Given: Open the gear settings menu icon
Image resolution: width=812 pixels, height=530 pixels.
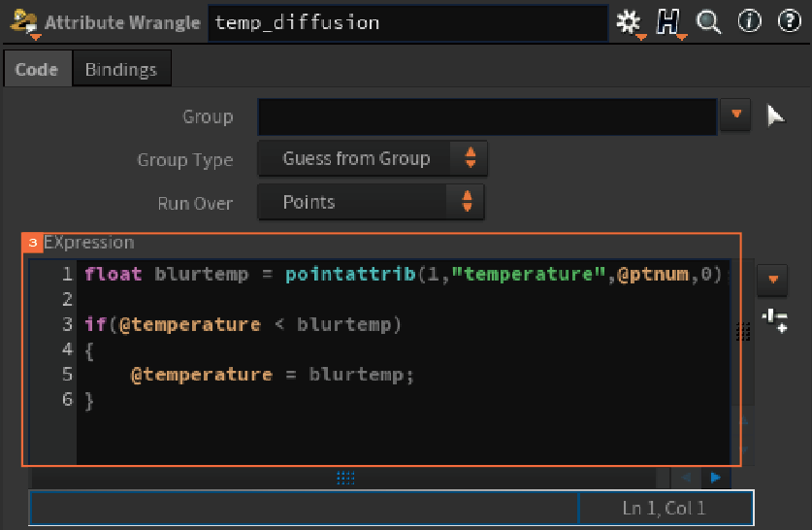Looking at the screenshot, I should (630, 23).
